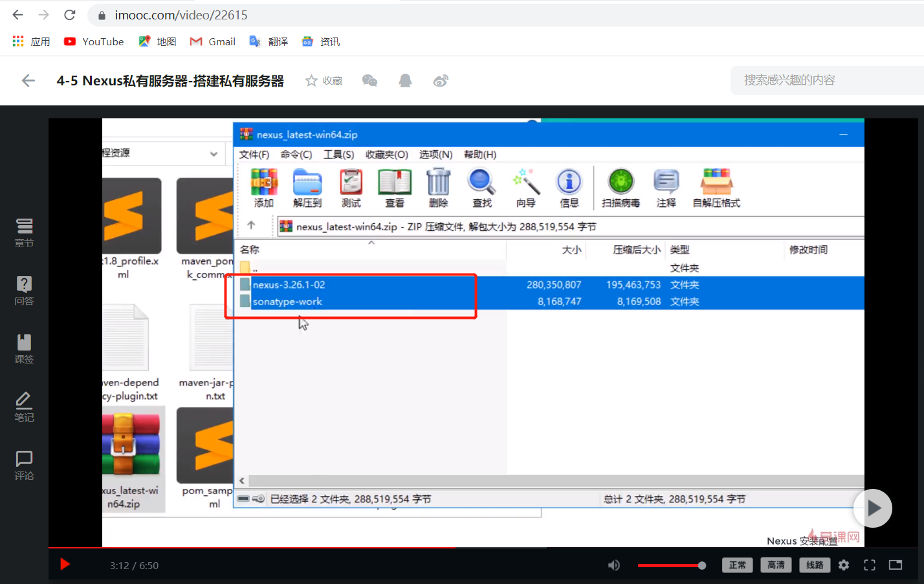Open the Comments (评论) sidebar icon
The width and height of the screenshot is (924, 584).
[25, 465]
